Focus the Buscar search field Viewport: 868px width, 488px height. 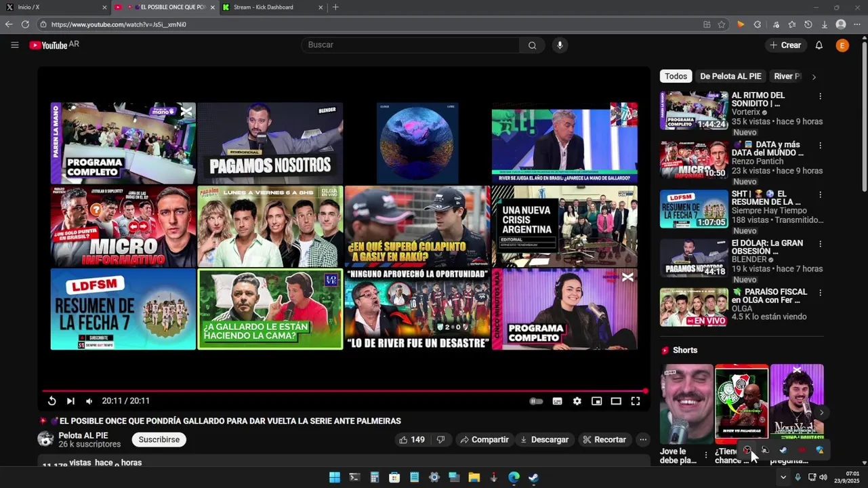click(410, 45)
